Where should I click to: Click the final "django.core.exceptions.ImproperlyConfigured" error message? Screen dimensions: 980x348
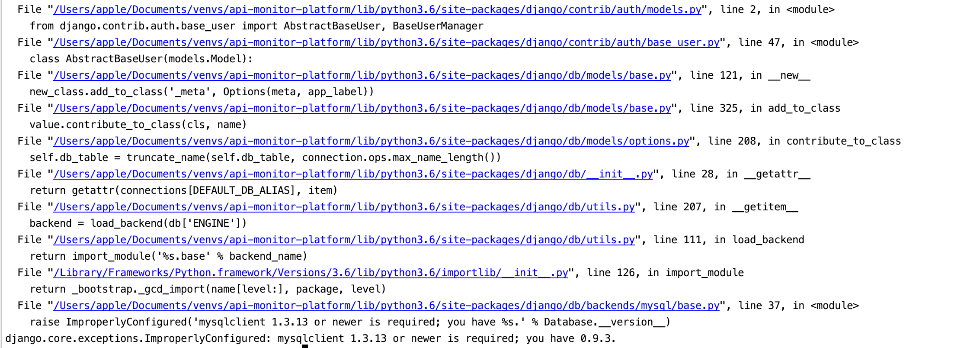pos(311,338)
